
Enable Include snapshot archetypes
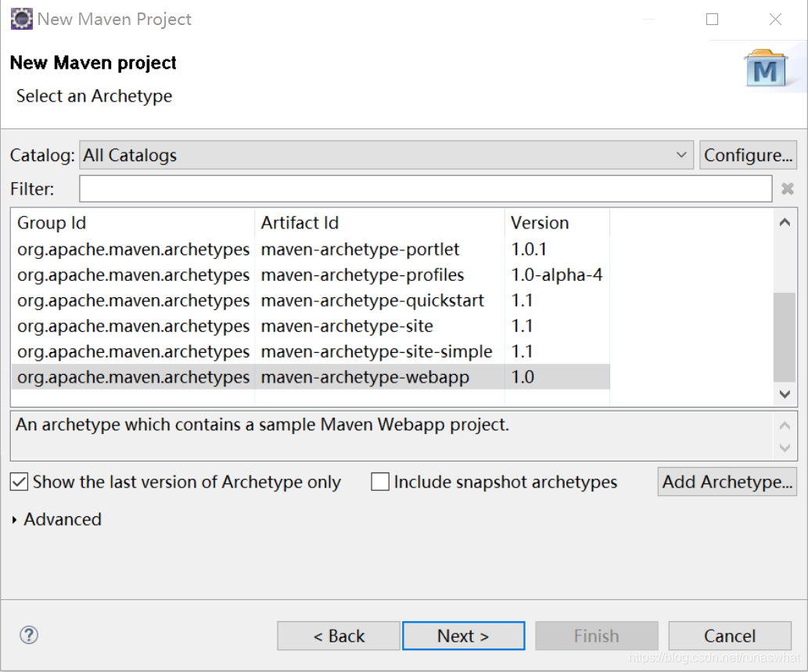[380, 482]
